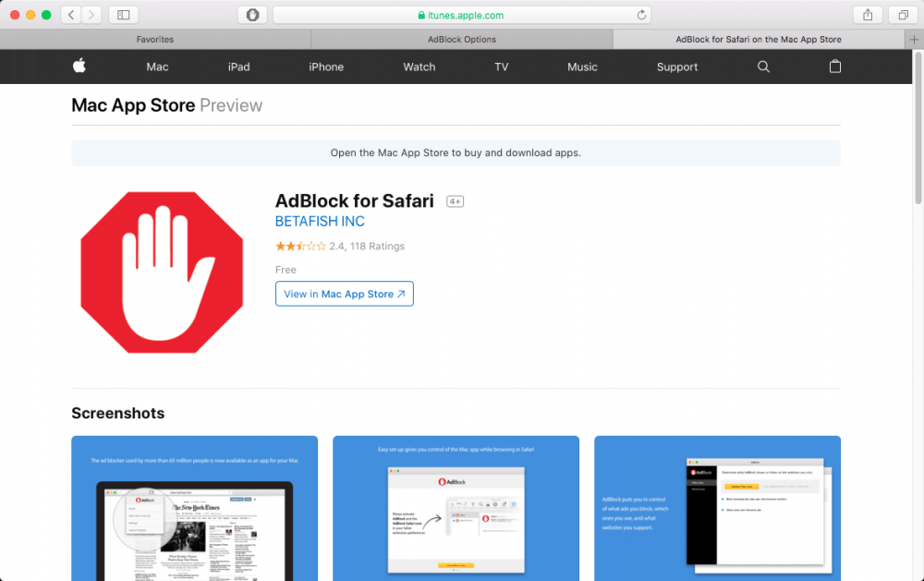
Task: Open the Apple site search
Action: point(762,67)
